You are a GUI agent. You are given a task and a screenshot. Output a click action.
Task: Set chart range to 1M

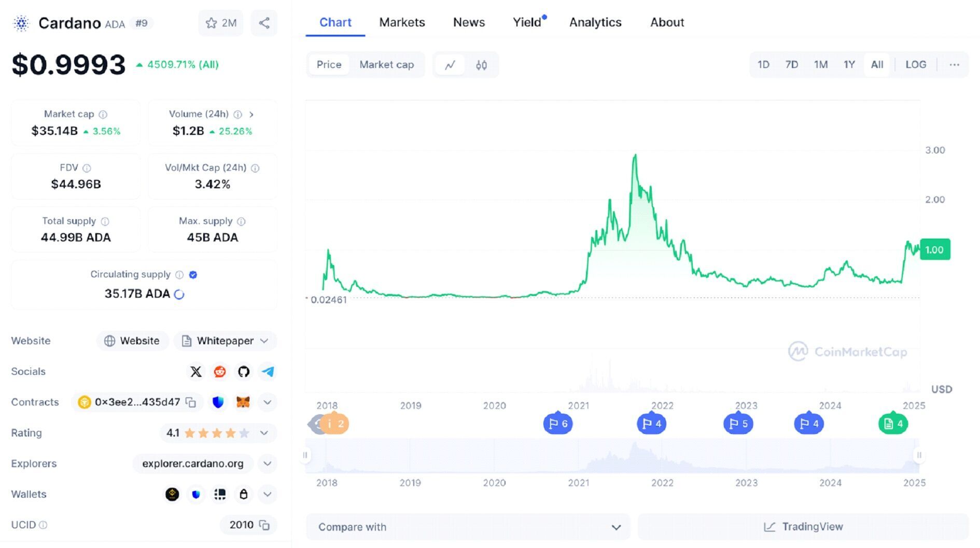[x=820, y=65]
